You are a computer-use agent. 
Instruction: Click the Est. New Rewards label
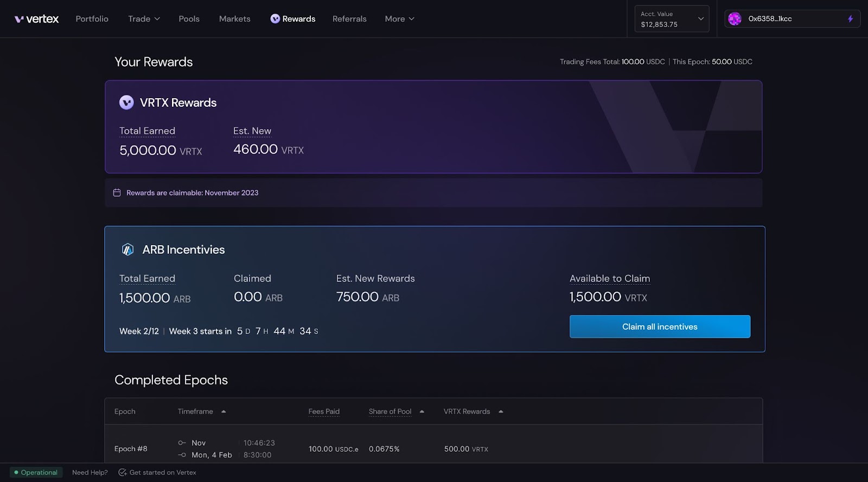click(x=375, y=279)
